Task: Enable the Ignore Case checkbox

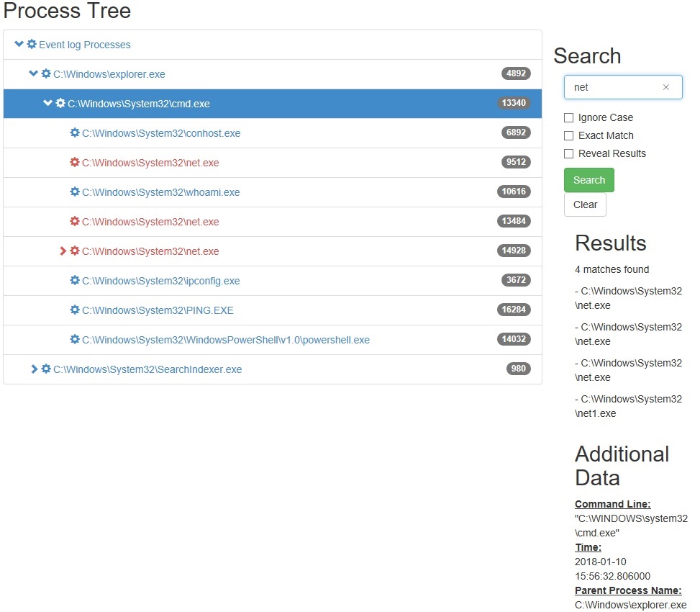Action: [x=568, y=117]
